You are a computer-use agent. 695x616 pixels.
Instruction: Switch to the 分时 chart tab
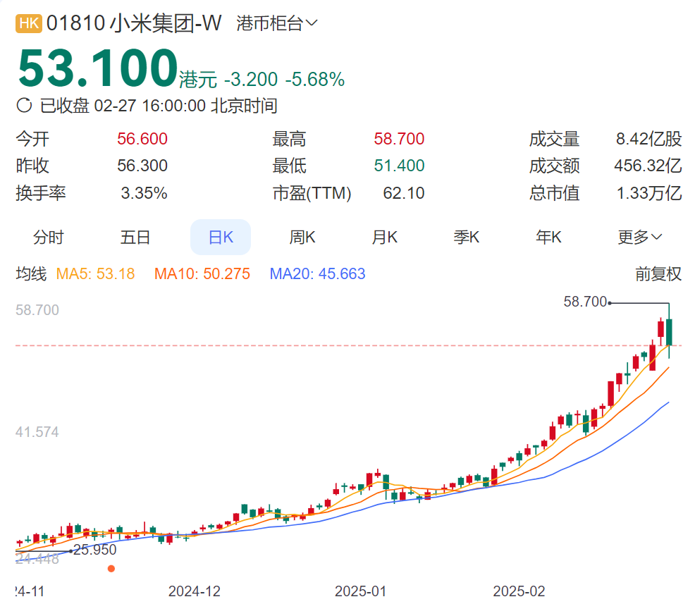[49, 238]
